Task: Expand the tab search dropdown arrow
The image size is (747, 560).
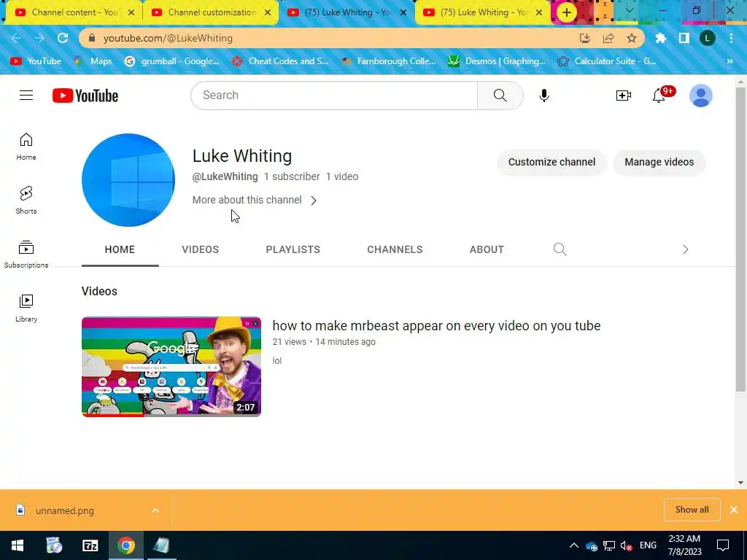Action: coord(629,10)
